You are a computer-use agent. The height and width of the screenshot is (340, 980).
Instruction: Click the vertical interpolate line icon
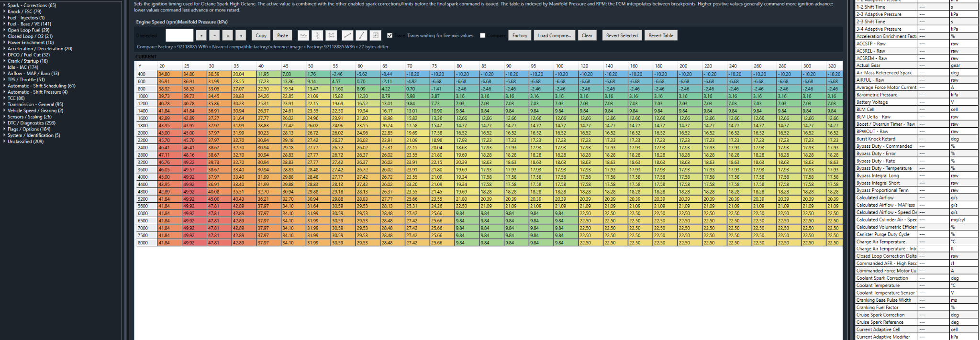click(x=362, y=35)
